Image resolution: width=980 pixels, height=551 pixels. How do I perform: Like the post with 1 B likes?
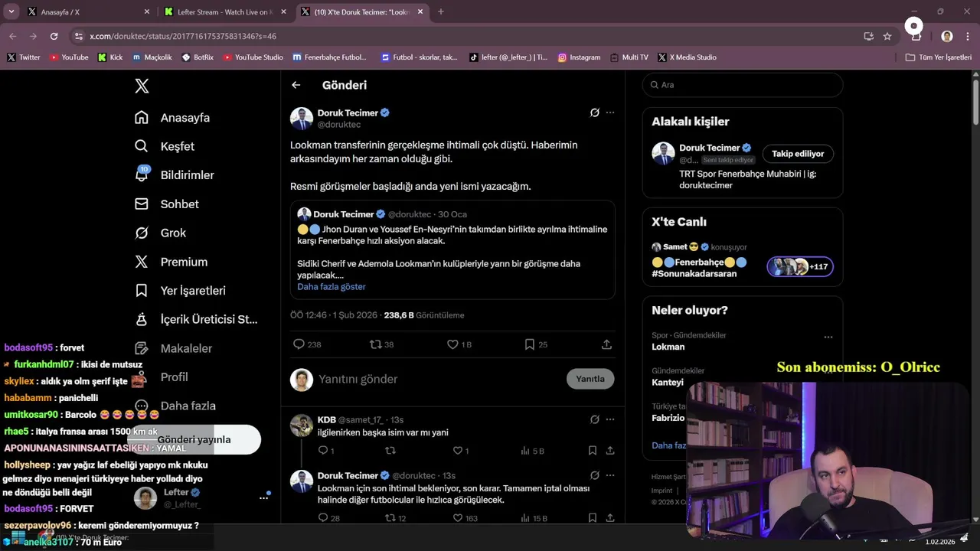pyautogui.click(x=459, y=344)
